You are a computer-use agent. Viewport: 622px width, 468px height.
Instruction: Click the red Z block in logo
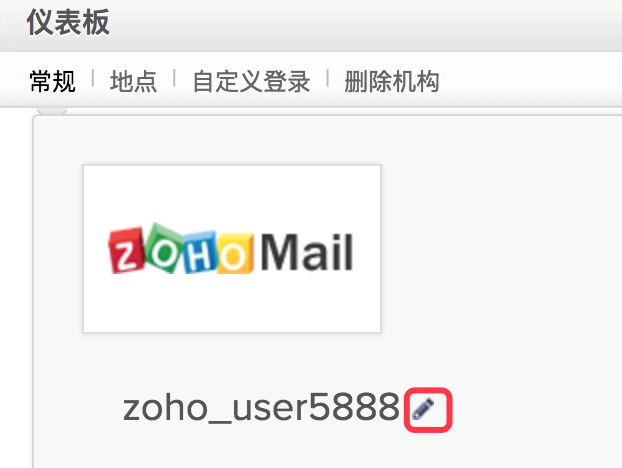[126, 251]
